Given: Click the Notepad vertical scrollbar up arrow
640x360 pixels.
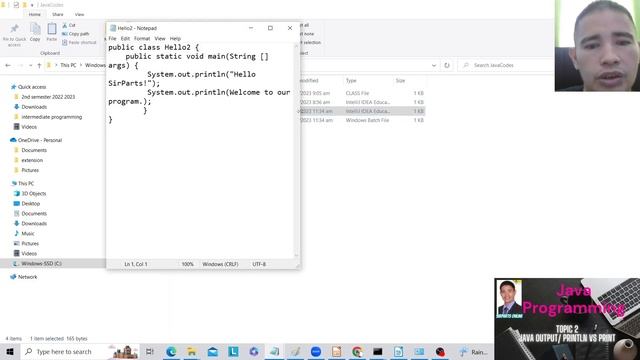Looking at the screenshot, I should click(297, 46).
